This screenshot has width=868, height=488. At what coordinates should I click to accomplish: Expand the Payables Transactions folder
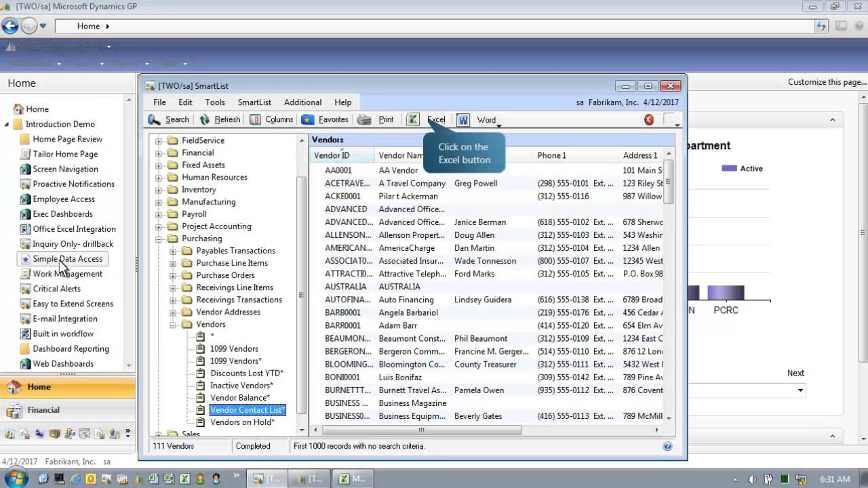173,251
